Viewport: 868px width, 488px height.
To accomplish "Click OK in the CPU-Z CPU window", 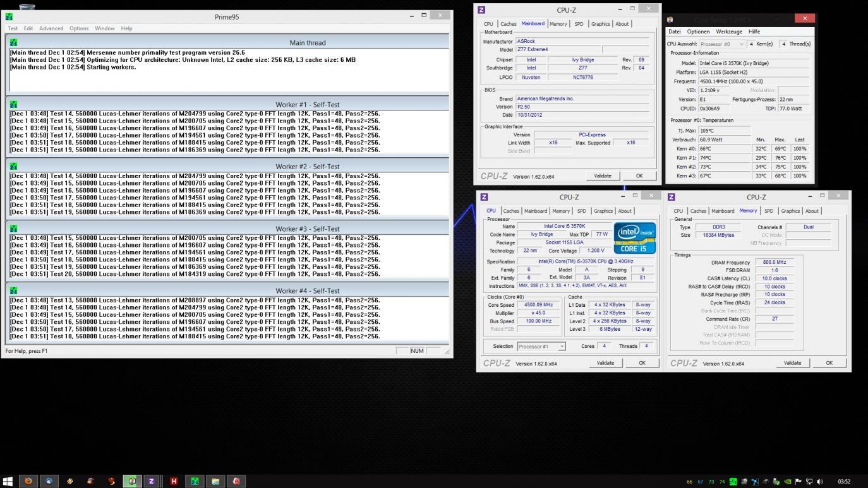I will tap(642, 362).
